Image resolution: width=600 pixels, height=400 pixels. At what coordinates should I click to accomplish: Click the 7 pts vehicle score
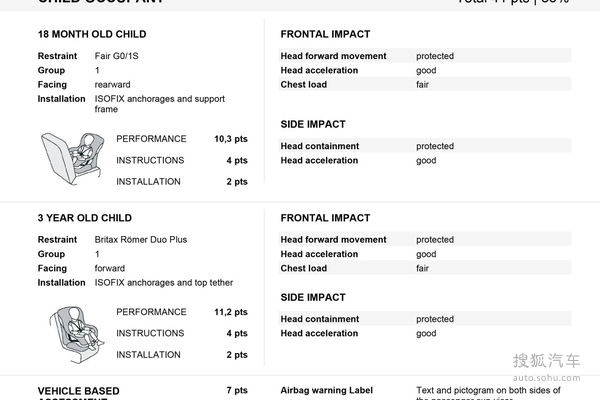pyautogui.click(x=237, y=391)
